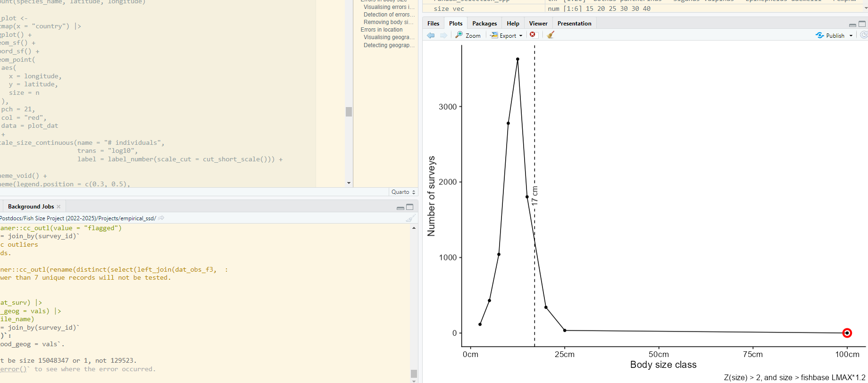
Task: Open the Export plot dropdown
Action: (x=506, y=35)
